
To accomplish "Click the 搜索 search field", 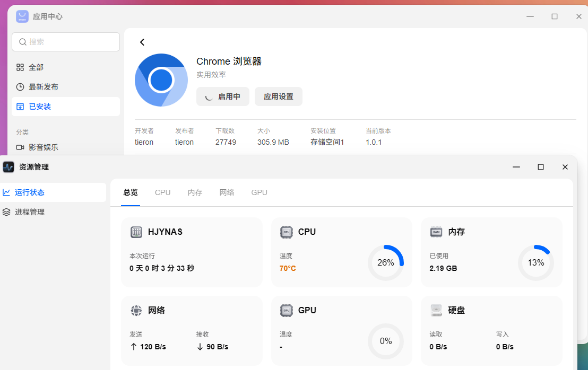I will point(66,41).
